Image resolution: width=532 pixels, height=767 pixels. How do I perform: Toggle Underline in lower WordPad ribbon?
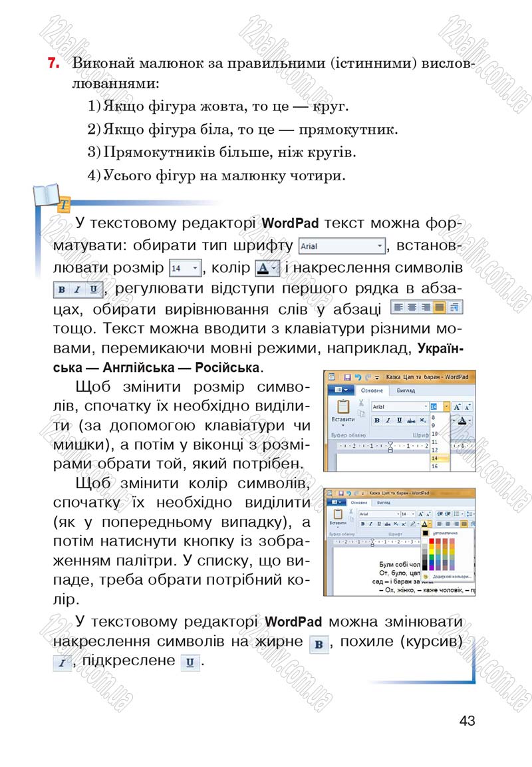coord(379,524)
